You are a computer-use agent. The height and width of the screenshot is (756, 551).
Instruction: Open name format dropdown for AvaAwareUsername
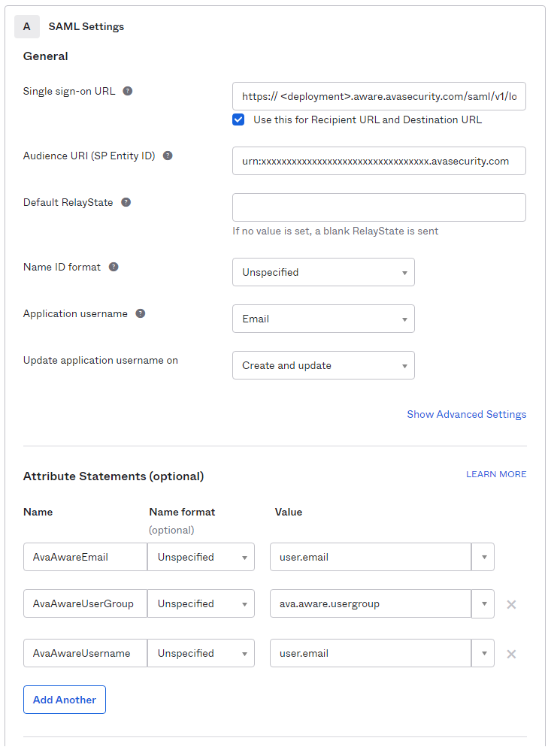201,653
